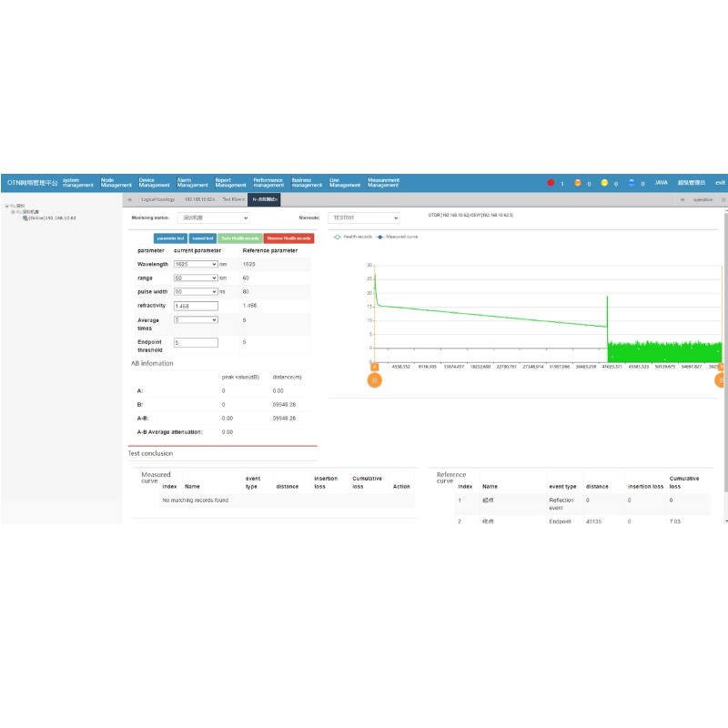The image size is (728, 728).
Task: Click the online device icon for 192.168.10.62
Action: (x=25, y=218)
